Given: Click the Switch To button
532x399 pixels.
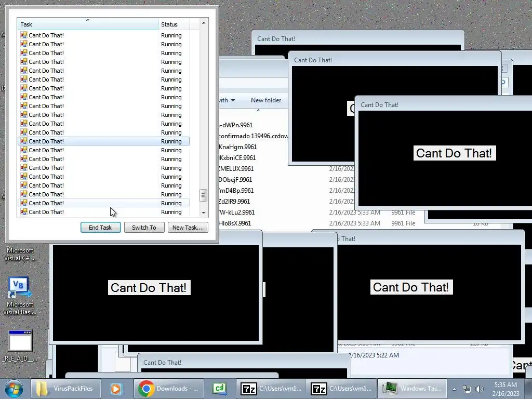Looking at the screenshot, I should [x=144, y=228].
